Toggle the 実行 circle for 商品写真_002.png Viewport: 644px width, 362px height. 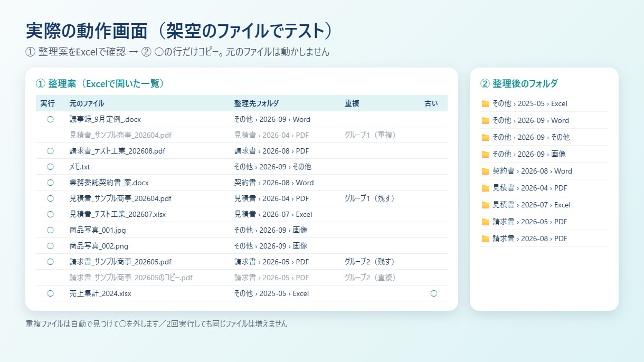click(51, 246)
